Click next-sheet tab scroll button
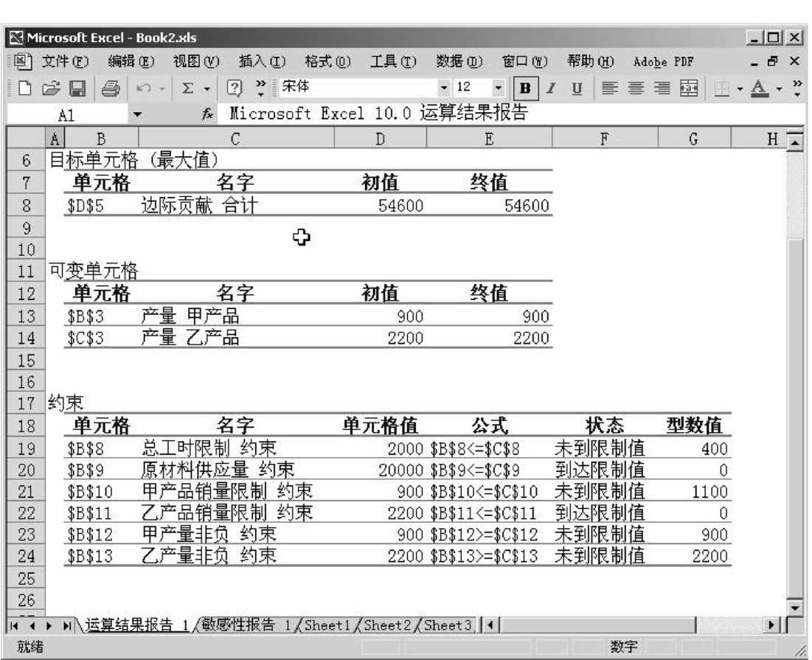812x660 pixels. click(49, 626)
